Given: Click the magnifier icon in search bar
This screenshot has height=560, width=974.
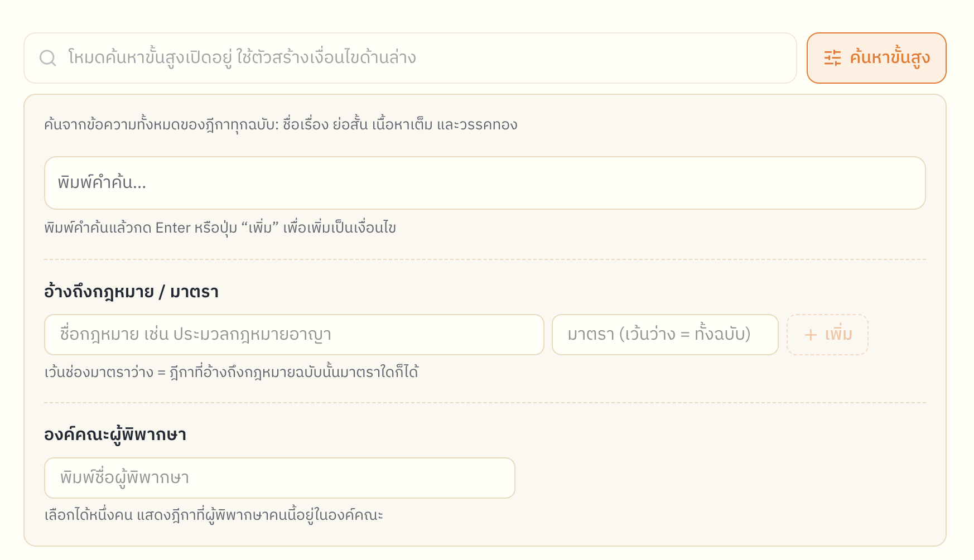Looking at the screenshot, I should point(48,58).
